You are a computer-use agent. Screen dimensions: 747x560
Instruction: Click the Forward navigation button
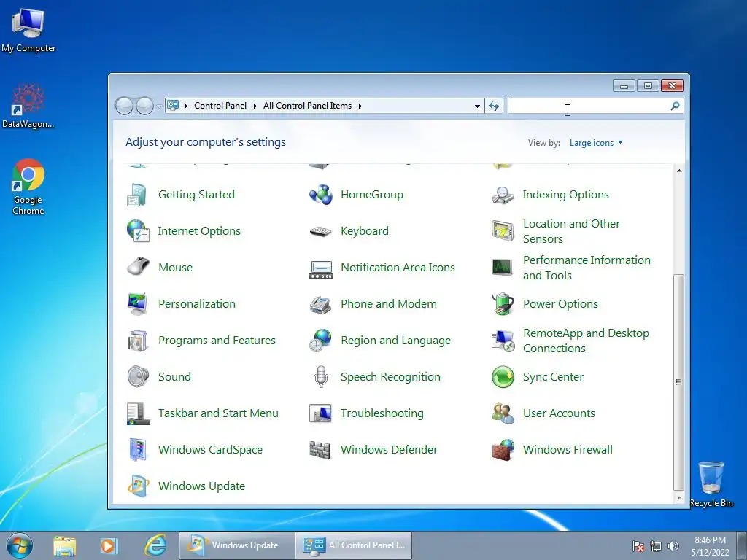[144, 106]
